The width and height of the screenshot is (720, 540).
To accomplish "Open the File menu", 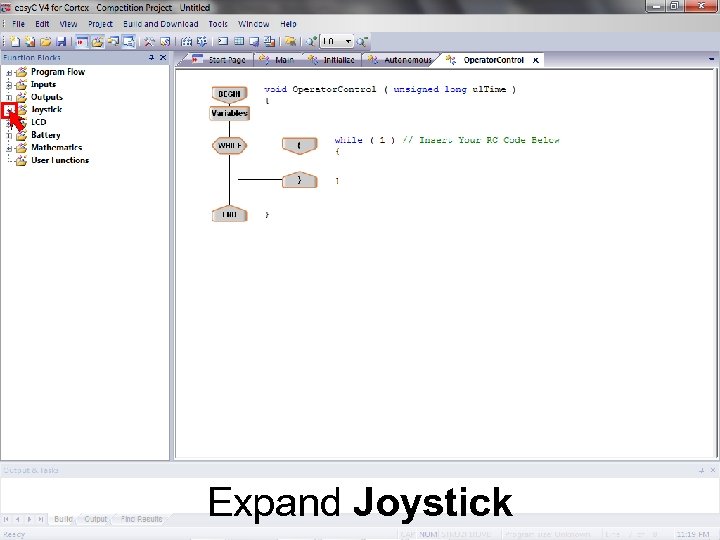I will pyautogui.click(x=18, y=24).
